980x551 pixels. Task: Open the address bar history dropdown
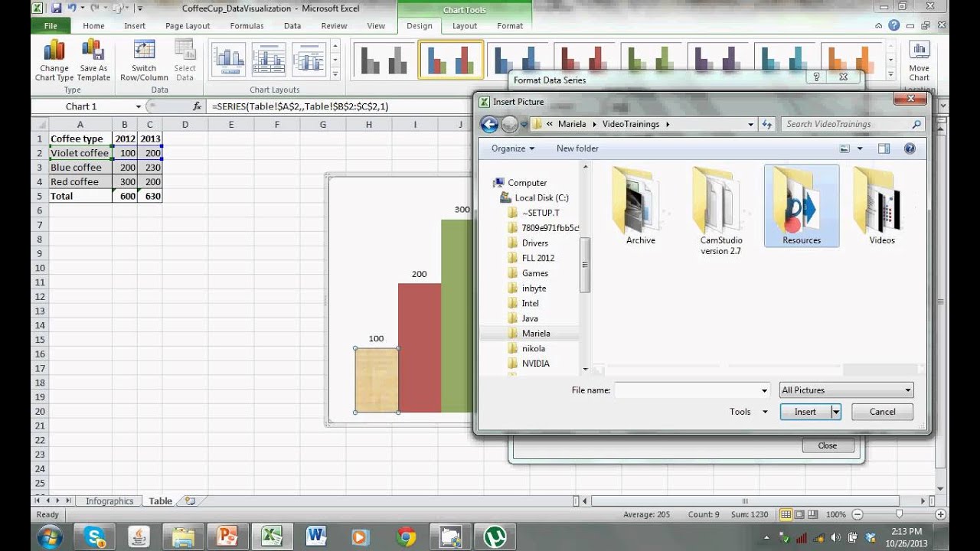click(750, 124)
